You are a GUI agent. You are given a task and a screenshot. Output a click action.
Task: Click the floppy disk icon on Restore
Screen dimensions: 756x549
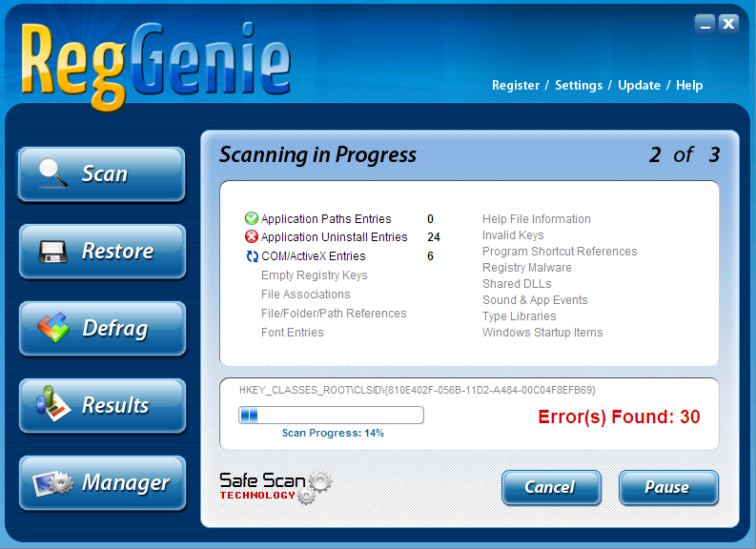click(x=52, y=252)
